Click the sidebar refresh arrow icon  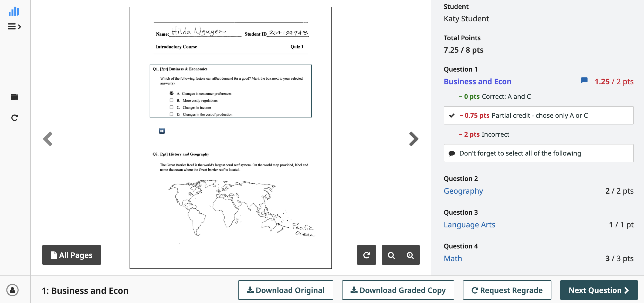(x=15, y=118)
